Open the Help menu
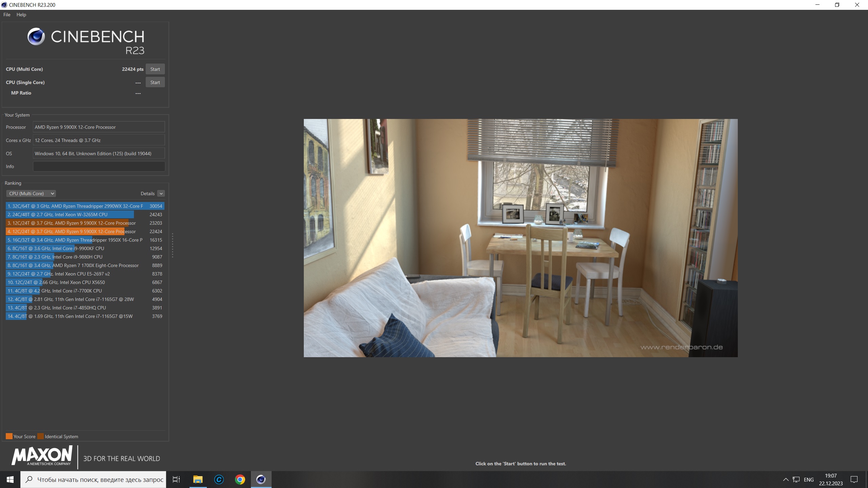The width and height of the screenshot is (868, 488). tap(21, 15)
